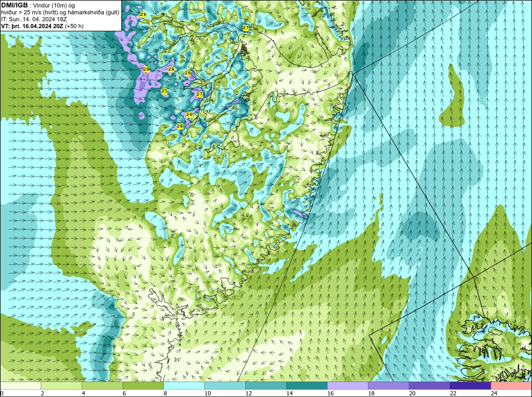Click the 'IT: Sun. 14. 04. 2024 18Z' line
The width and height of the screenshot is (532, 397).
(34, 19)
